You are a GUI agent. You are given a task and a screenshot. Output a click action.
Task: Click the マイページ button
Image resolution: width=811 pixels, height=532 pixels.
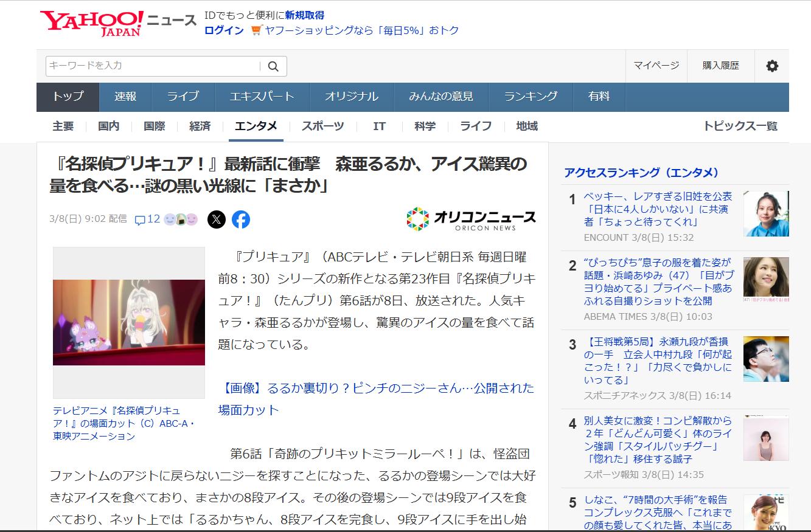tap(656, 66)
